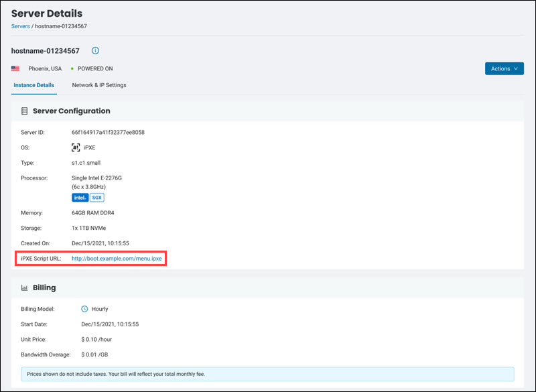Click the Server Details page title
Viewport: 536px width, 392px height.
point(47,13)
